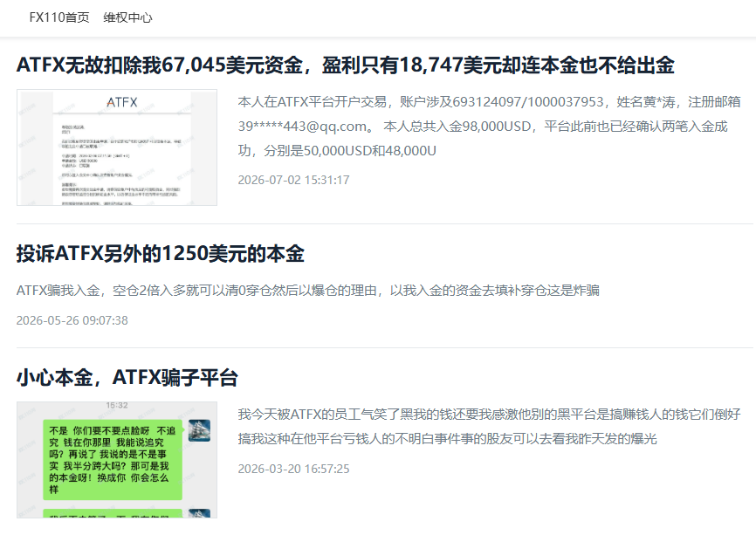Open the summary text starting 本人在ATFX平台开户交易

pyautogui.click(x=490, y=127)
